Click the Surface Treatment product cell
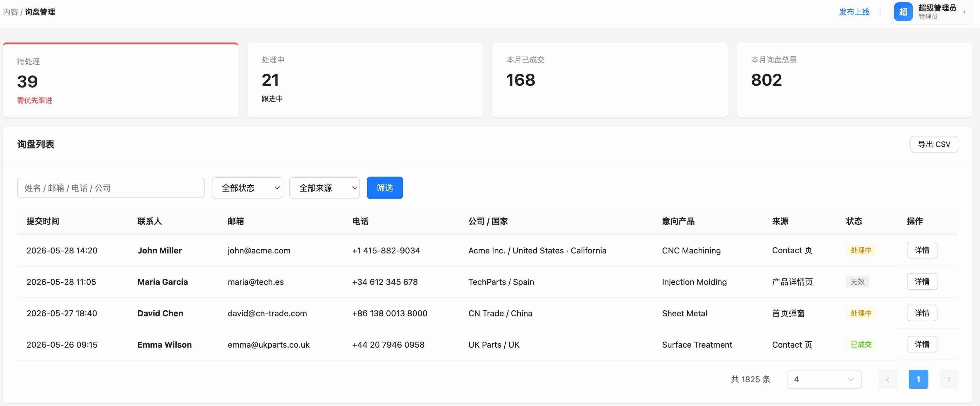The image size is (980, 406). tap(697, 345)
